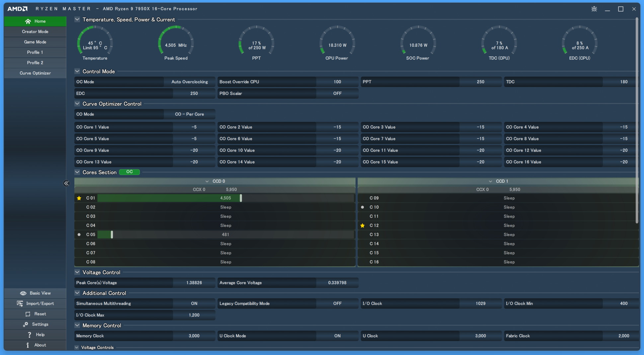Open the Curve Optimizer tab
The image size is (644, 355).
35,73
